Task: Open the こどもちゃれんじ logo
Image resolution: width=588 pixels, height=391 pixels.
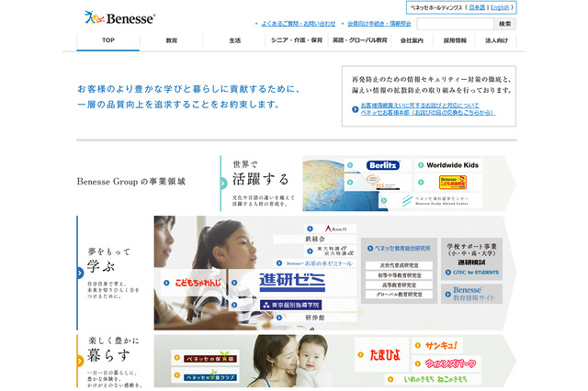Action: 198,283
